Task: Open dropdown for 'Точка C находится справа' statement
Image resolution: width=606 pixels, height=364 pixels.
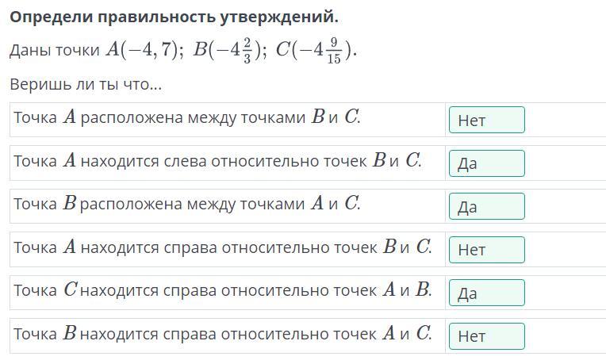Action: (x=486, y=293)
